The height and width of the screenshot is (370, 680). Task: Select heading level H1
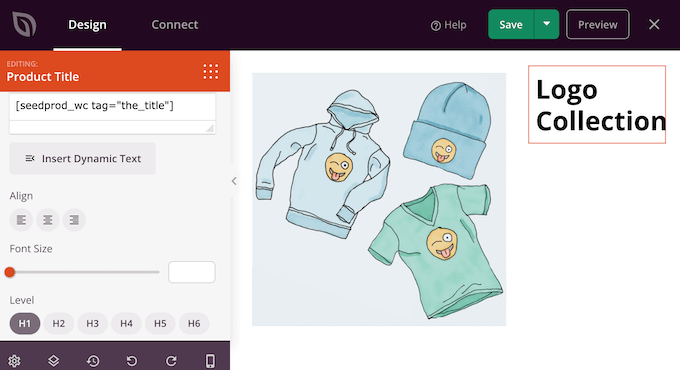click(x=25, y=324)
